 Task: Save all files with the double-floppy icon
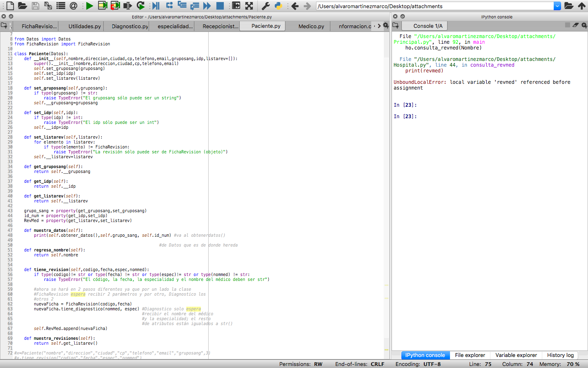(48, 6)
